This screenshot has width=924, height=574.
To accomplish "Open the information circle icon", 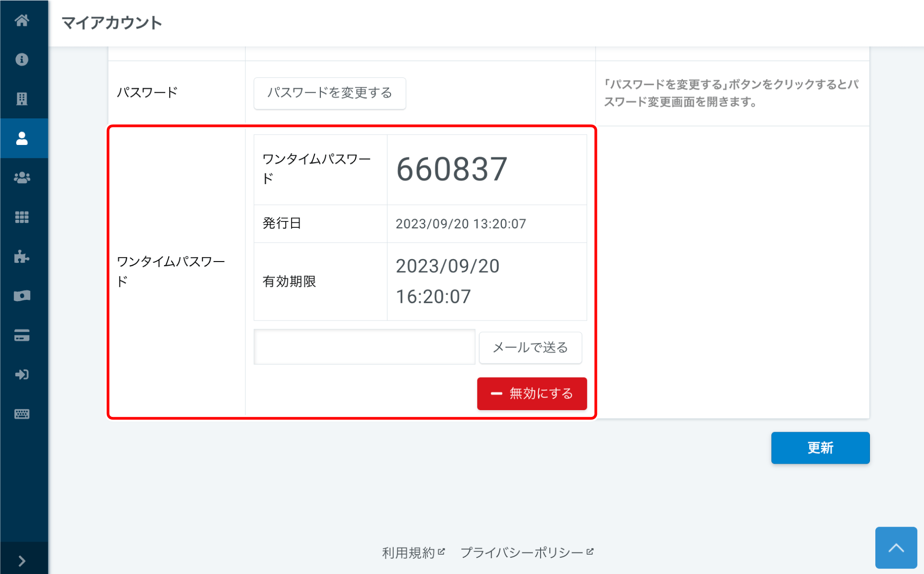I will click(x=22, y=59).
